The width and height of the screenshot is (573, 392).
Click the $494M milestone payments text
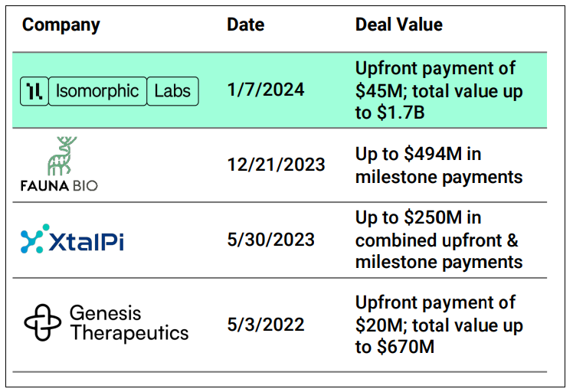point(439,165)
